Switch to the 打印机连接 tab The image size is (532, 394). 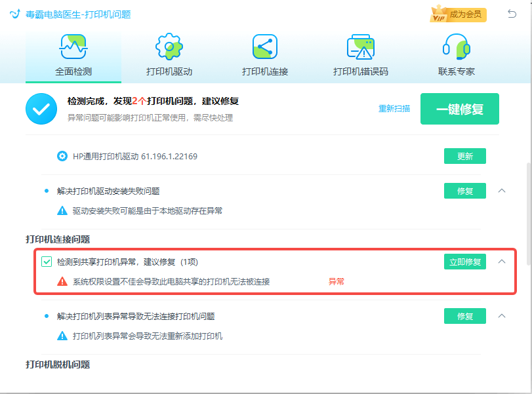264,57
